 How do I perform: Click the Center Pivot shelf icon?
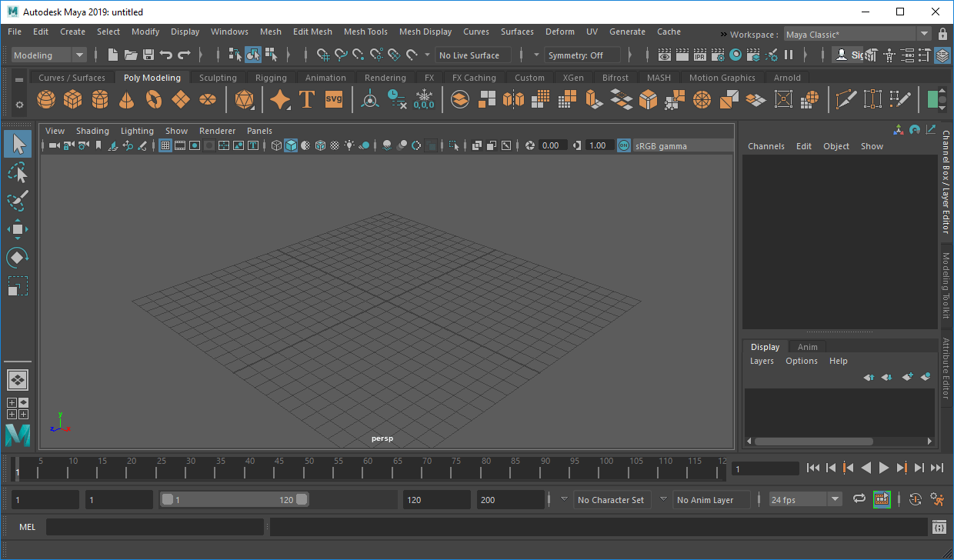370,100
